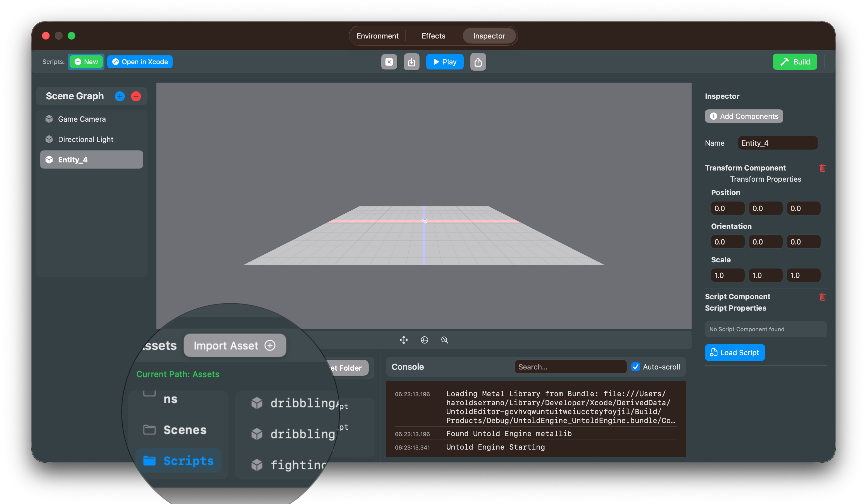The width and height of the screenshot is (867, 504).
Task: Clear the scene using the X icon
Action: (389, 62)
